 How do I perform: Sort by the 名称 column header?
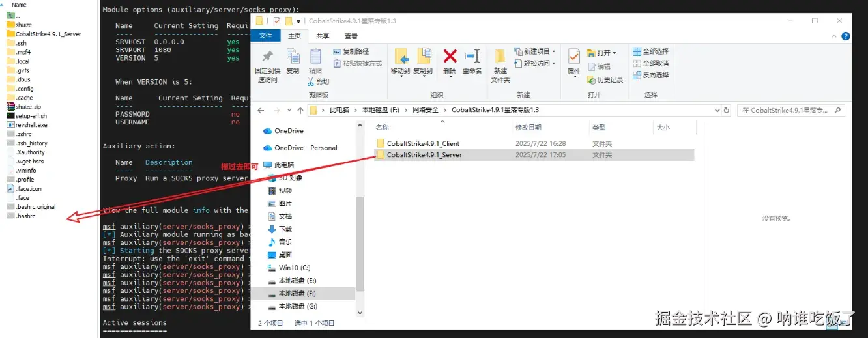382,128
